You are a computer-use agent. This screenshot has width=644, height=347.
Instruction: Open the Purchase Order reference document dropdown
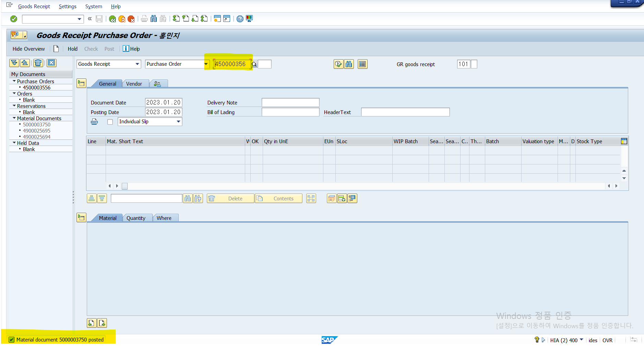pos(206,64)
